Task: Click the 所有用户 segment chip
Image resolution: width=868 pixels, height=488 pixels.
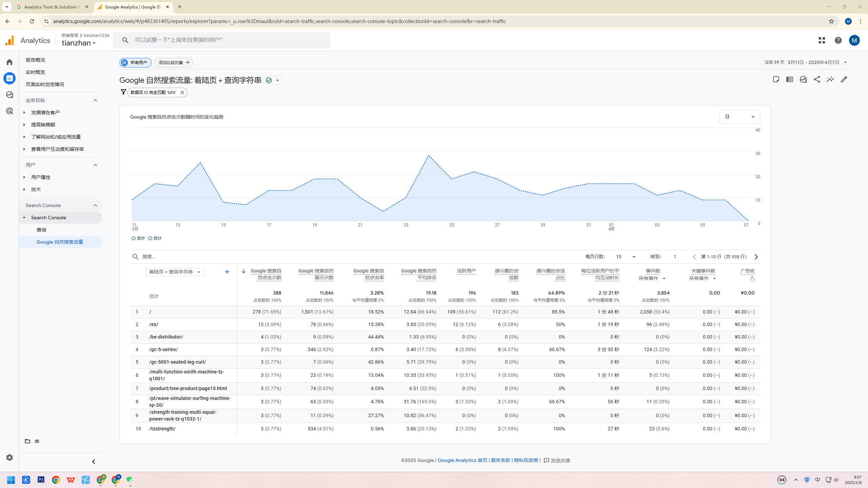Action: (x=135, y=63)
